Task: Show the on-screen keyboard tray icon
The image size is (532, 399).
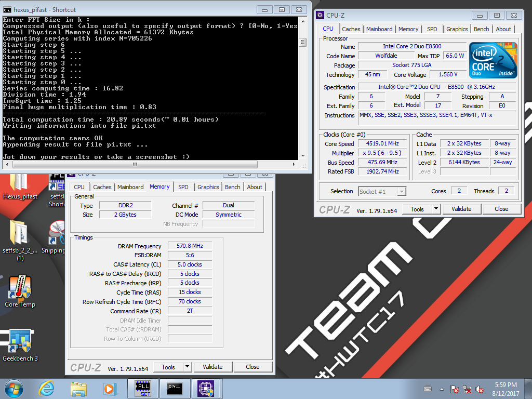Action: (x=428, y=389)
